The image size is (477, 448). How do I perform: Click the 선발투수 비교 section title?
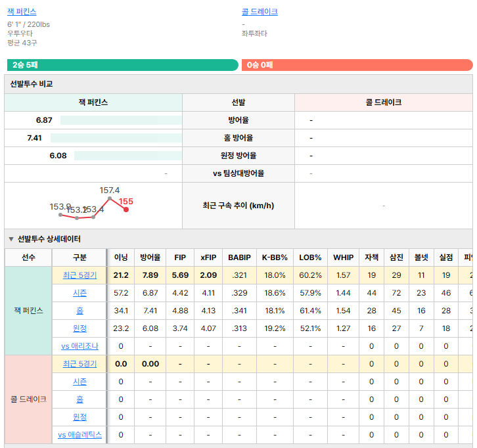click(x=32, y=84)
